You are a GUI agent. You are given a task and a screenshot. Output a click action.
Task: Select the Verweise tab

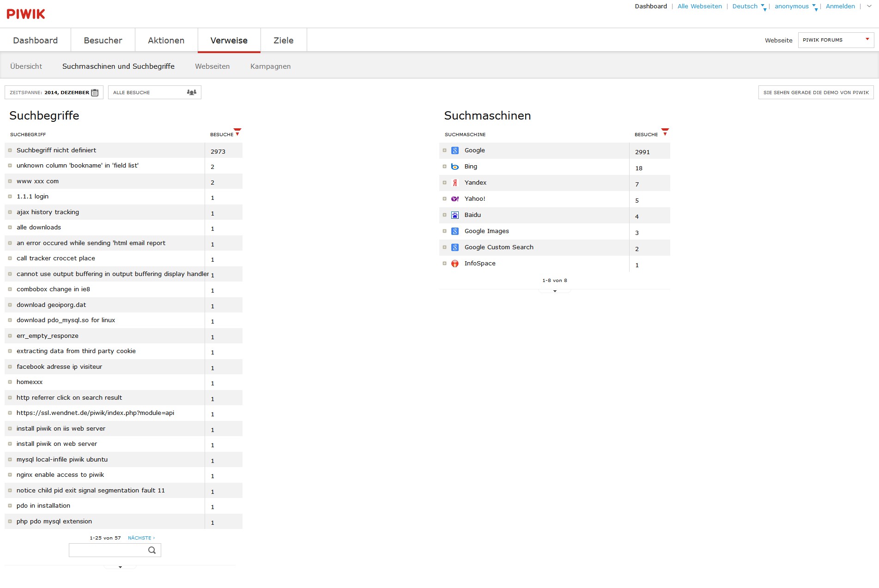(x=229, y=41)
